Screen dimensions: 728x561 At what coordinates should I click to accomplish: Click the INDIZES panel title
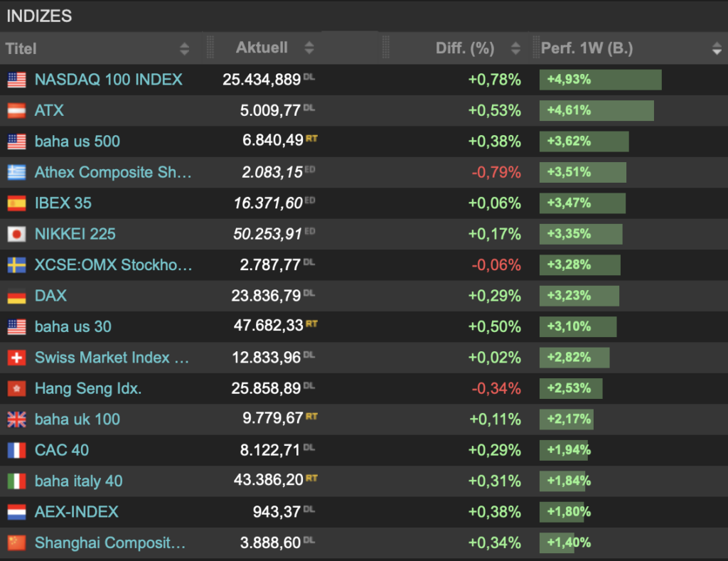tap(39, 16)
